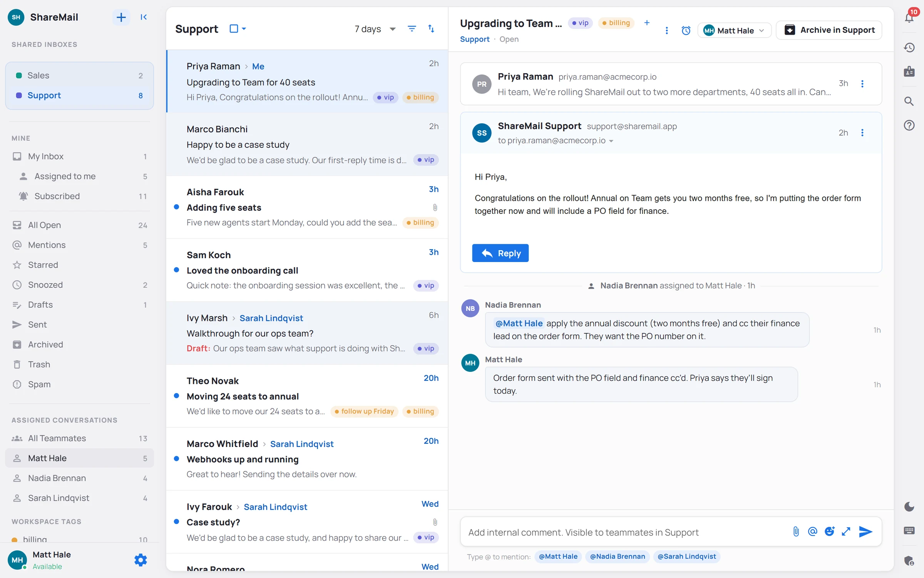Click the vip tag in conversation header

580,23
